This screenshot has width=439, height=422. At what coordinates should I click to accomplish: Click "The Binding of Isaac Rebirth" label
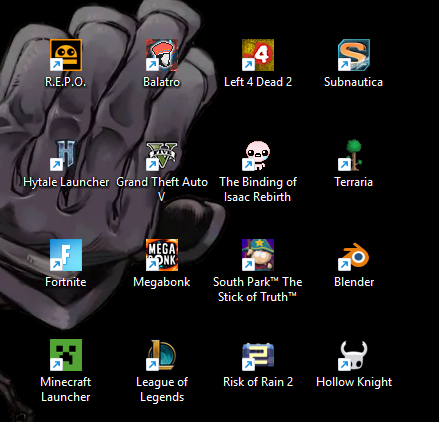(258, 189)
